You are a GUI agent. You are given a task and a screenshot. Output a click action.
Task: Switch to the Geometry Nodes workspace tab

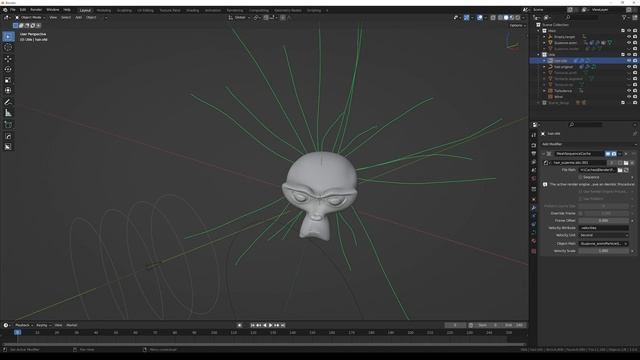click(x=288, y=10)
